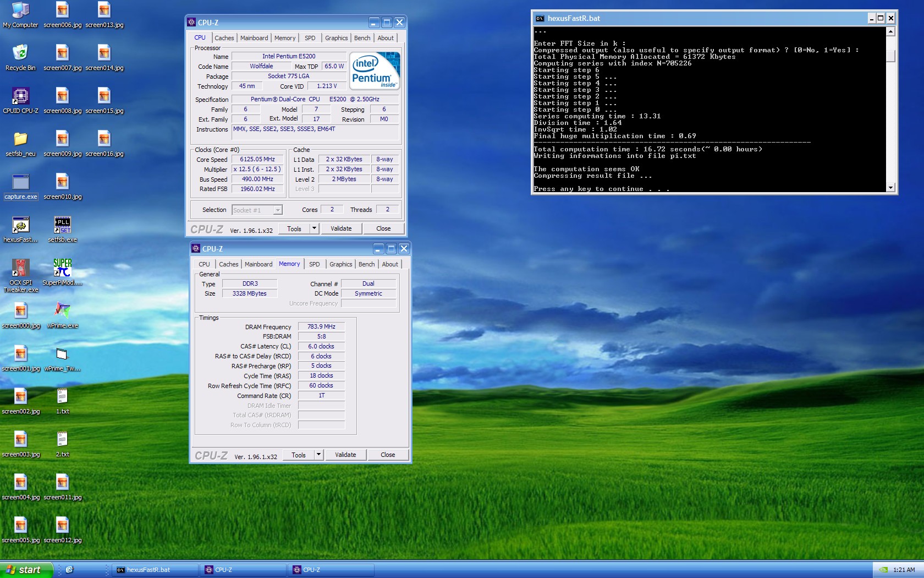Open Mainboard tab in upper CPU-Z window
The height and width of the screenshot is (578, 924).
[x=254, y=38]
